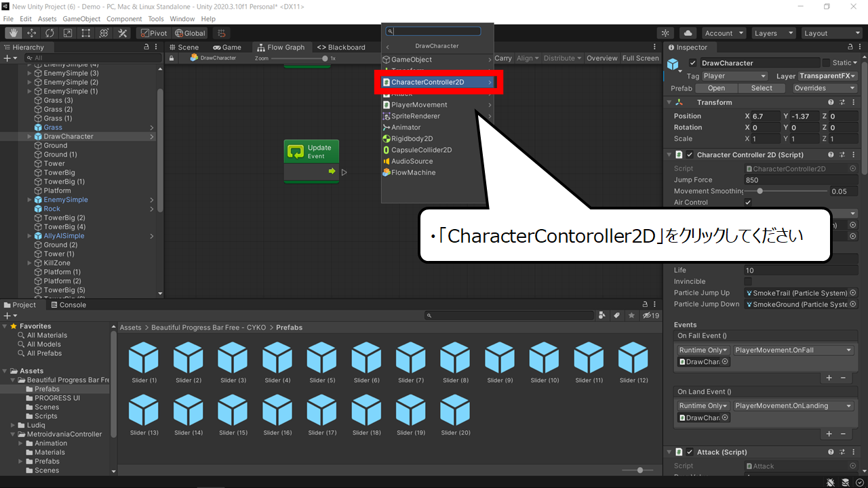Add entry with plus under On Fall Event

click(829, 378)
